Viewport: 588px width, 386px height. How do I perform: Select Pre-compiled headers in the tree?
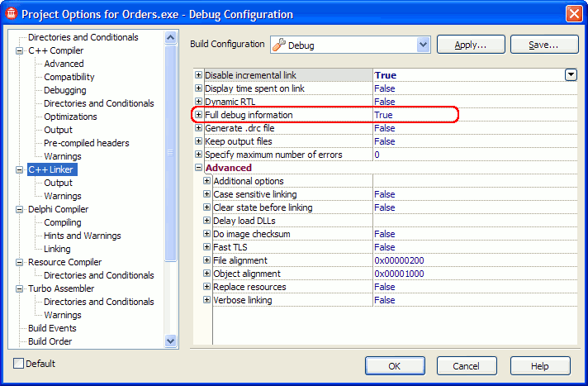click(86, 143)
